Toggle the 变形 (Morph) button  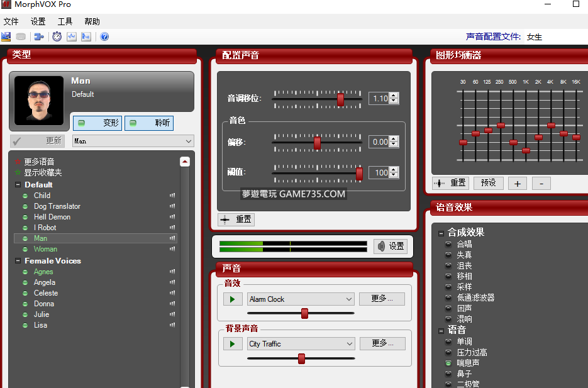coord(97,123)
